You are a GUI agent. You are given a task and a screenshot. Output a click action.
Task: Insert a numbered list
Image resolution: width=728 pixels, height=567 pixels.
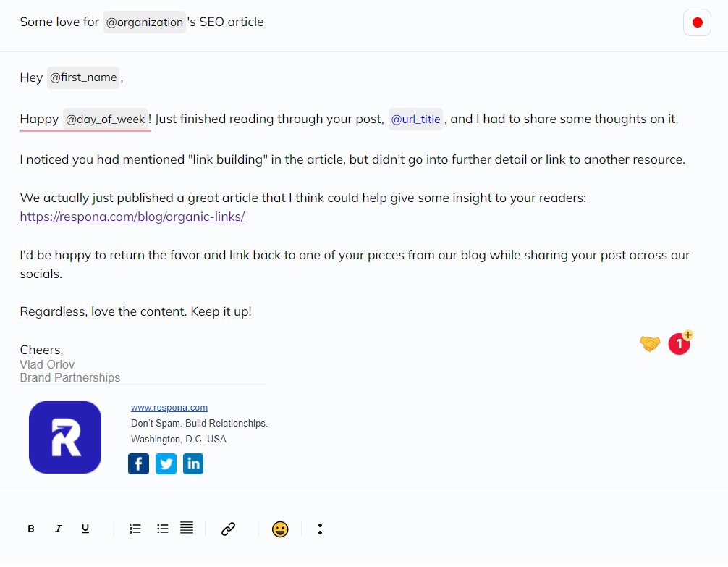(135, 529)
